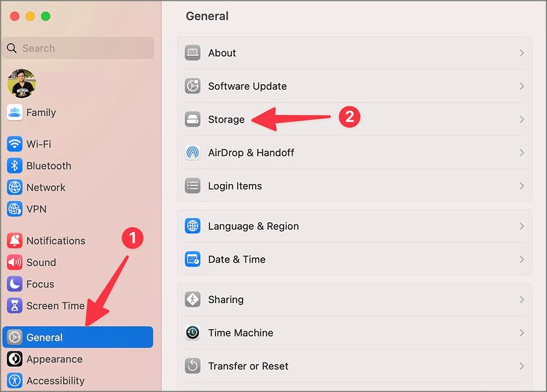Open the Time Machine clock icon
Viewport: 547px width, 392px height.
[193, 333]
